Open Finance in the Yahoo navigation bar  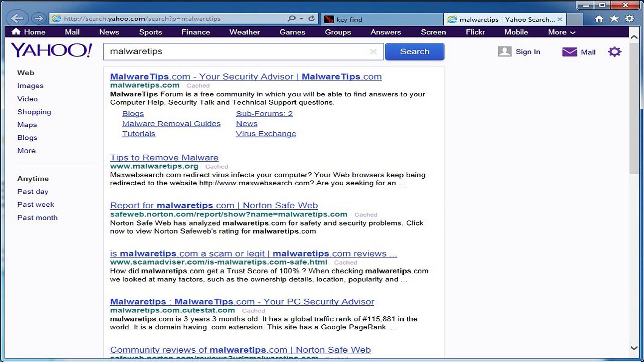pos(196,32)
